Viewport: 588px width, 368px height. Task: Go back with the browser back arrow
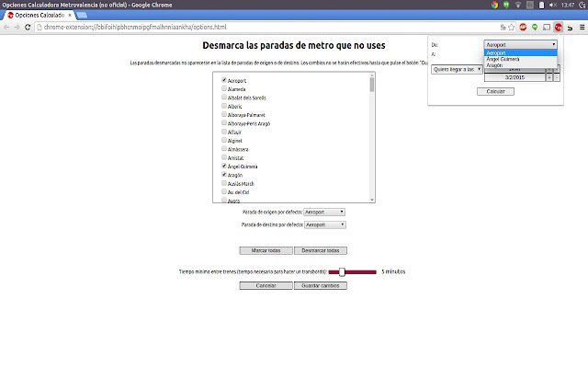pyautogui.click(x=6, y=27)
